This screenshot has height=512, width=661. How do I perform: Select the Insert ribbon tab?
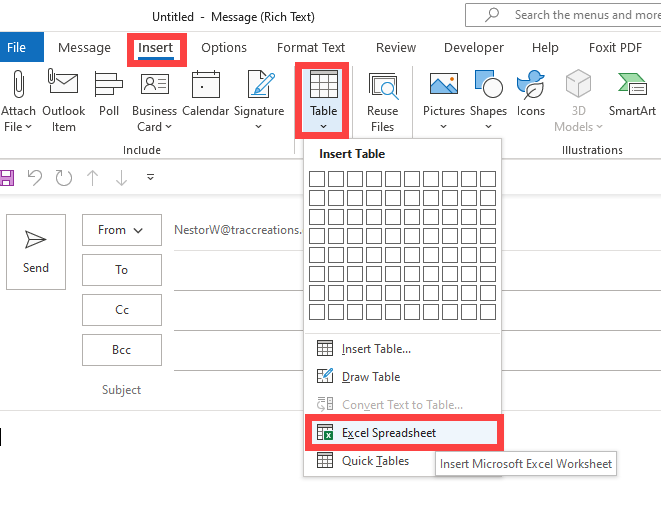click(156, 47)
